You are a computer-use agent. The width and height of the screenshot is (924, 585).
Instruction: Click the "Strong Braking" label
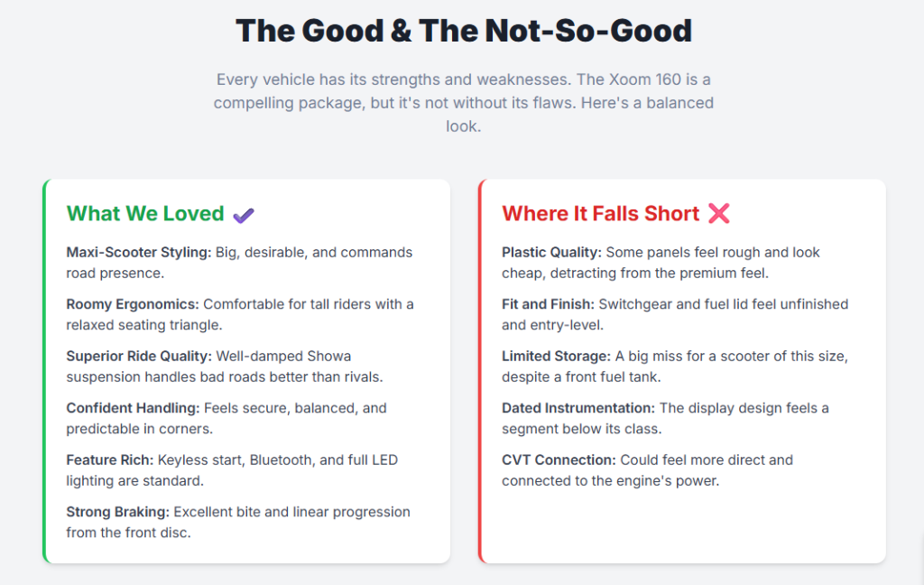tap(117, 512)
